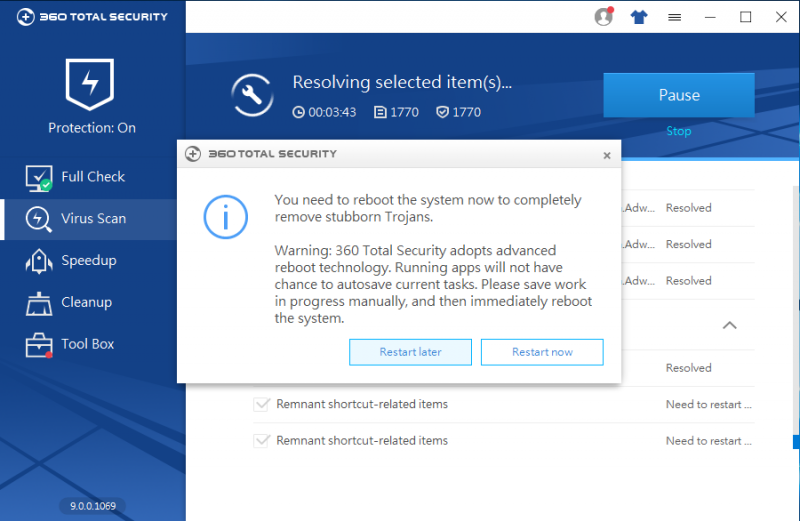Open the hamburger main menu
The image size is (800, 521).
tap(675, 17)
